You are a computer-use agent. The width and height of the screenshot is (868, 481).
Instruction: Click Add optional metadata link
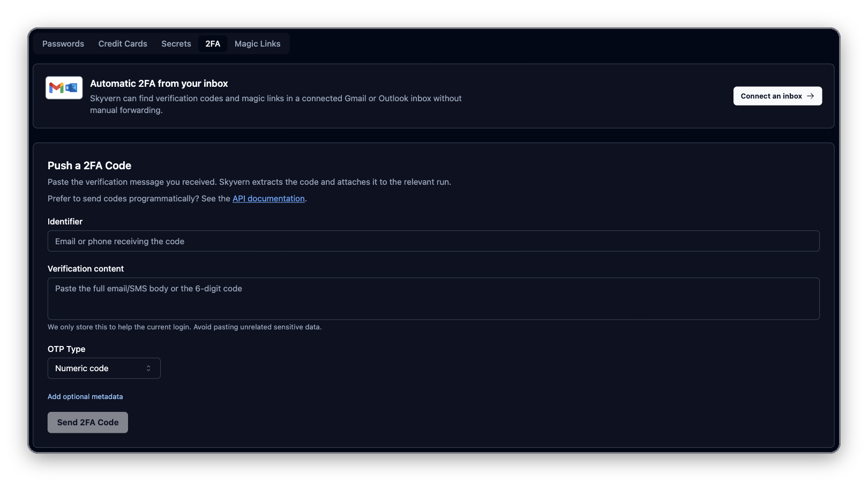click(85, 397)
